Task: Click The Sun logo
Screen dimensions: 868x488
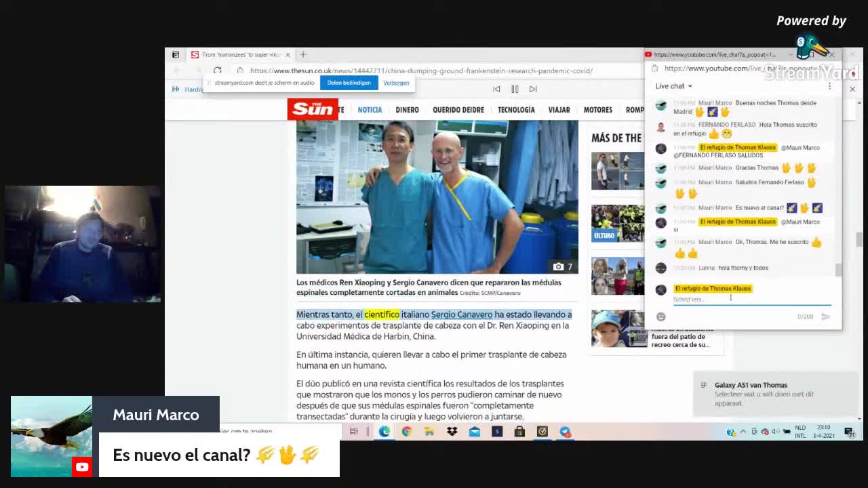Action: coord(313,109)
